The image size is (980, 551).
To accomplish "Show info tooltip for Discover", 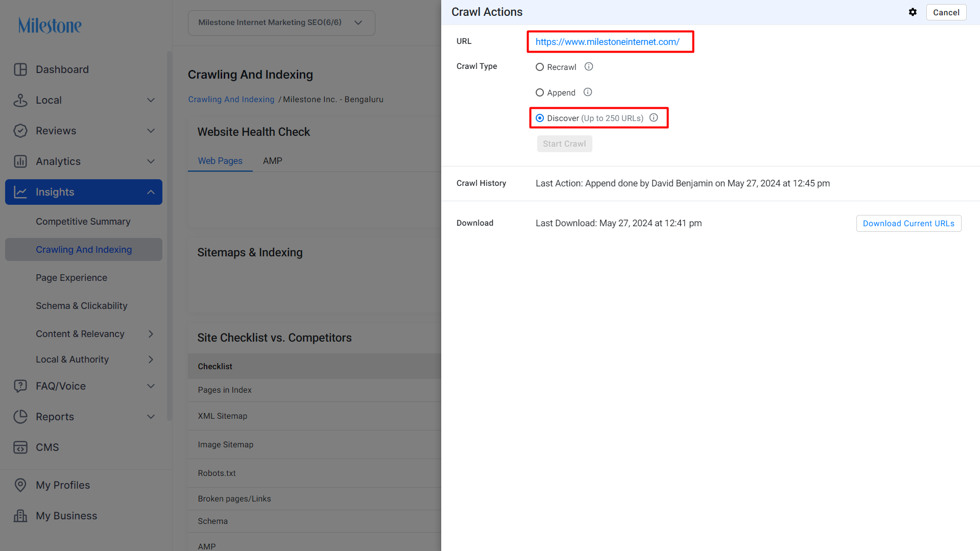I will (x=654, y=117).
